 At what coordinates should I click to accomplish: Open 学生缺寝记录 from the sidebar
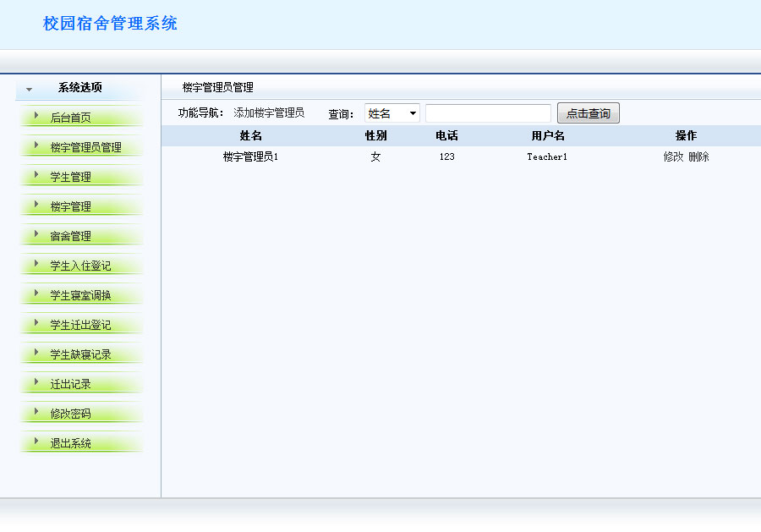80,354
